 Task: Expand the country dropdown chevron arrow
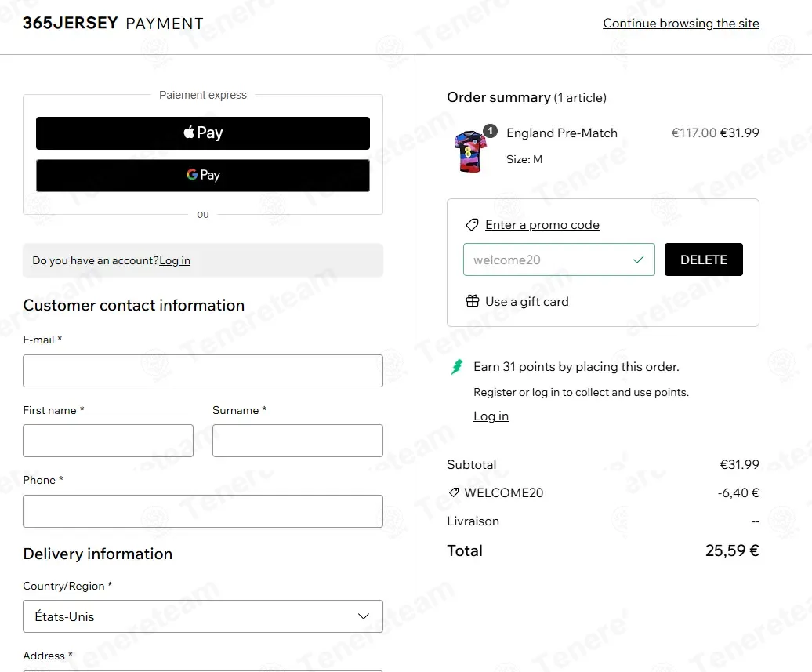(364, 616)
